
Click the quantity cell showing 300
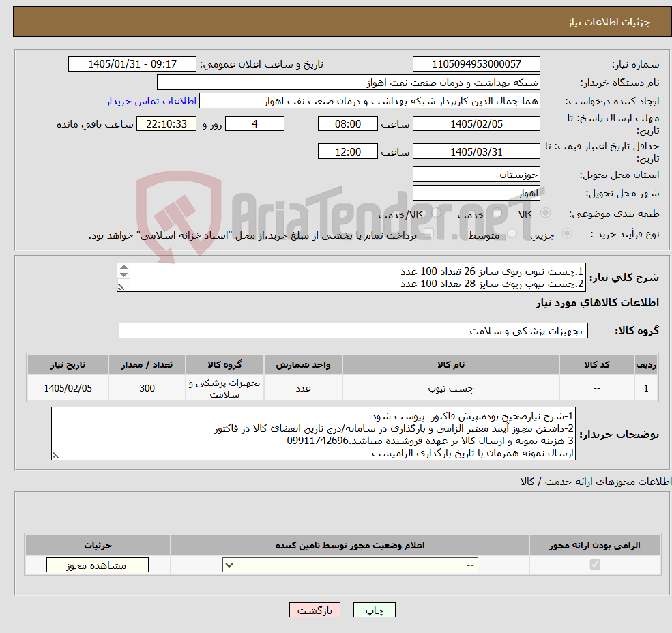[x=147, y=388]
